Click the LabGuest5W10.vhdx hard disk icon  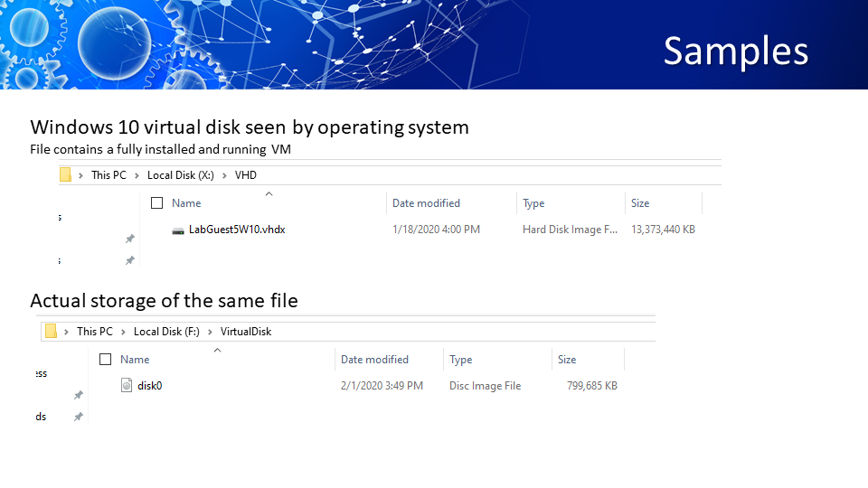click(178, 230)
